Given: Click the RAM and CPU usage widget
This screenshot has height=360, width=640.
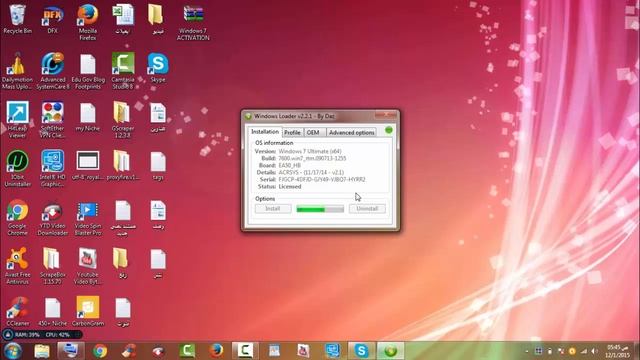Looking at the screenshot, I should click(42, 335).
